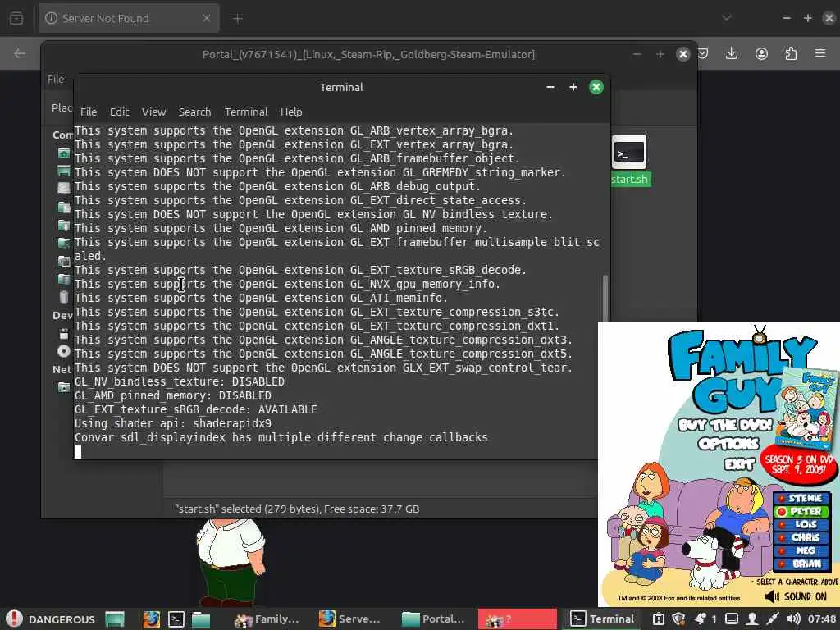
Task: Open the Firefox downloads icon
Action: pyautogui.click(x=731, y=53)
